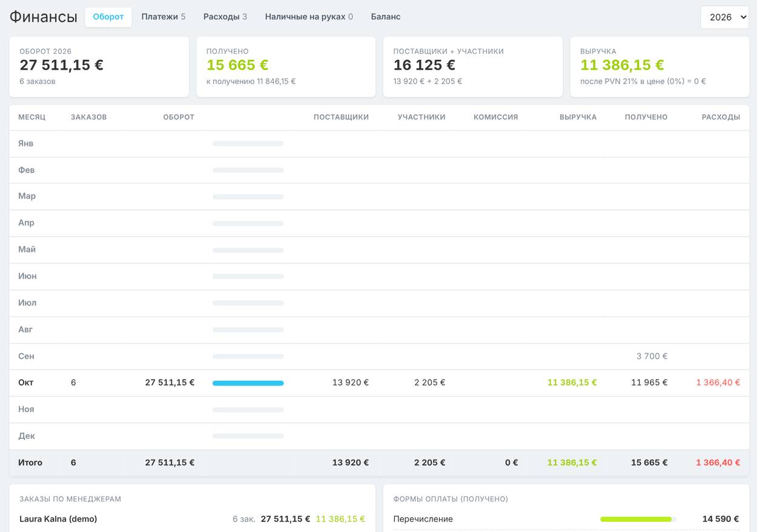Click the Окт month row
757x532 pixels.
tap(379, 383)
